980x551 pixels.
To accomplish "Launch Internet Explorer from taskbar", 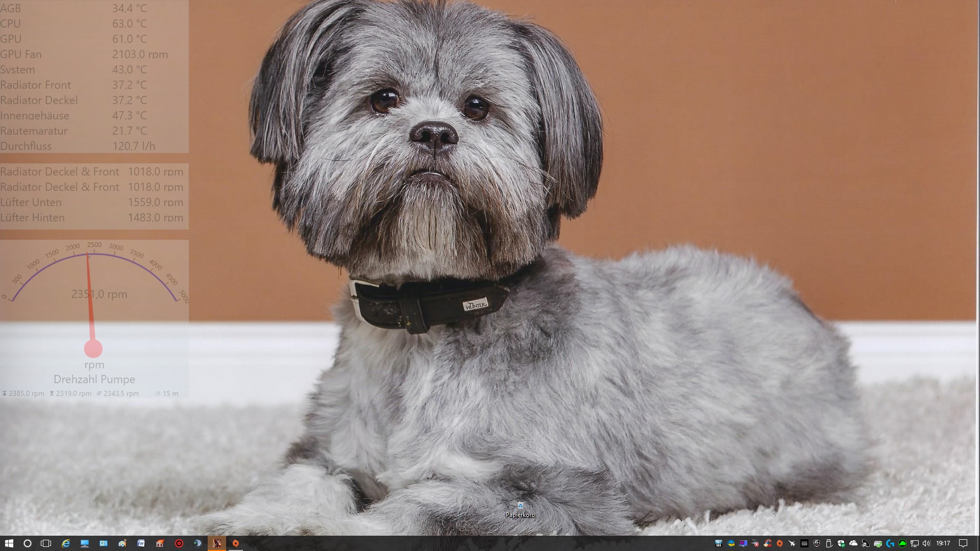I will pyautogui.click(x=66, y=543).
